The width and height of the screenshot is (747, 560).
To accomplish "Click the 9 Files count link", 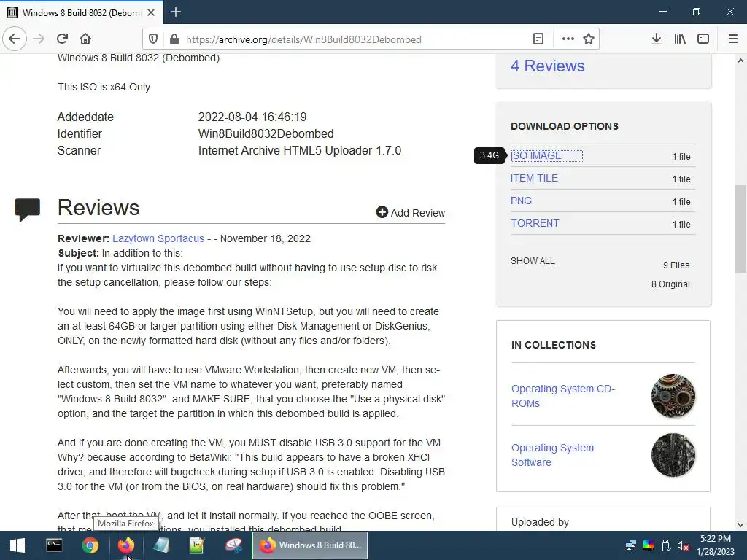I will [676, 265].
